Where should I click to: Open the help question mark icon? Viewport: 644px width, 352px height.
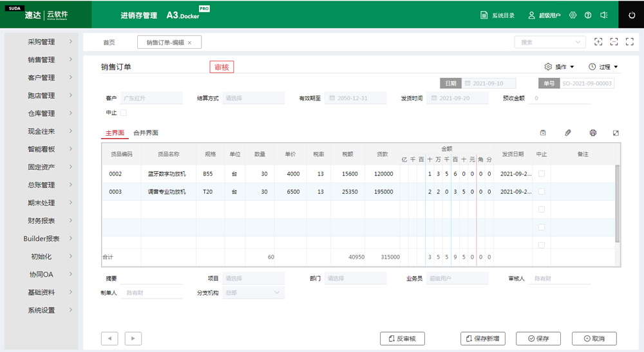588,15
